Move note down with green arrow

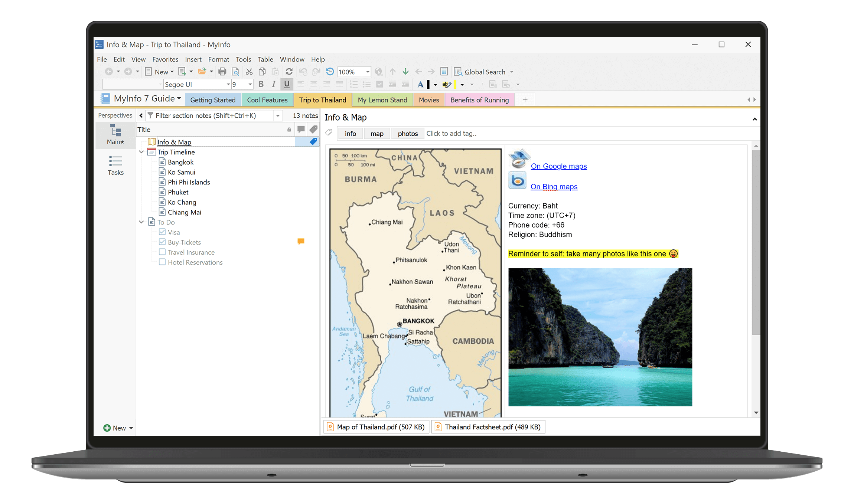[x=405, y=72]
